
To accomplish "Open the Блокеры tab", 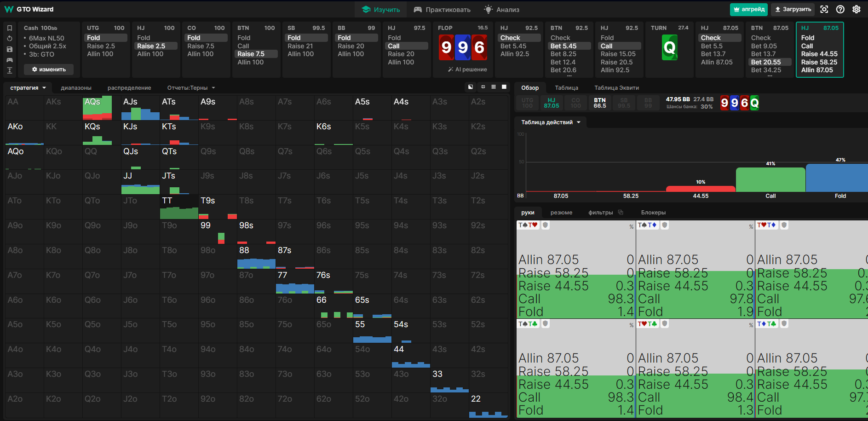I will 653,213.
